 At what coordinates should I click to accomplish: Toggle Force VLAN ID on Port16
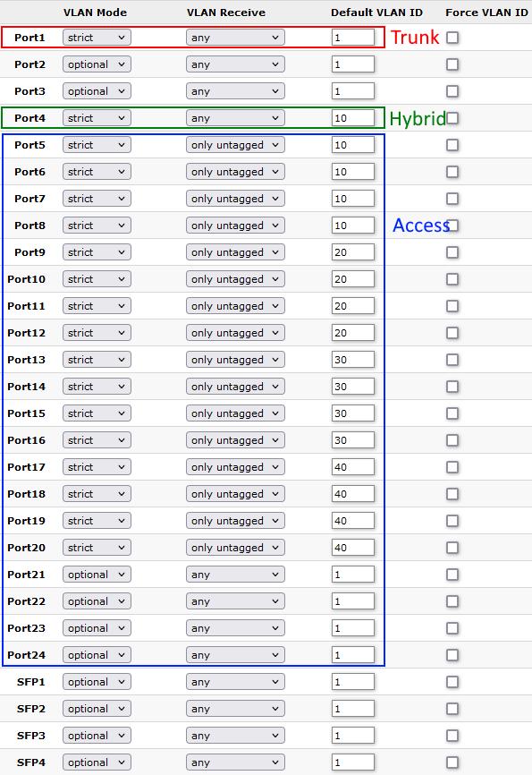coord(452,440)
